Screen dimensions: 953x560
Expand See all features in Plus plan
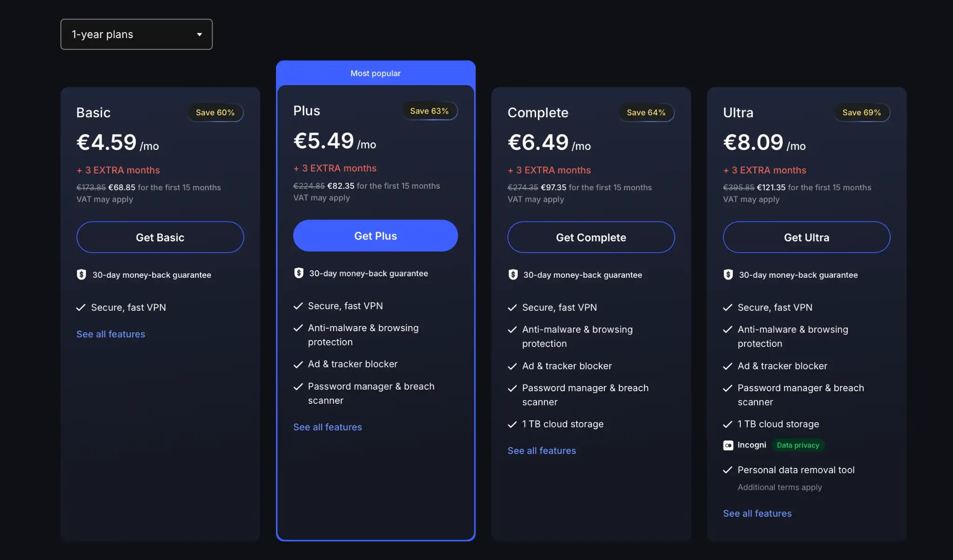coord(328,427)
